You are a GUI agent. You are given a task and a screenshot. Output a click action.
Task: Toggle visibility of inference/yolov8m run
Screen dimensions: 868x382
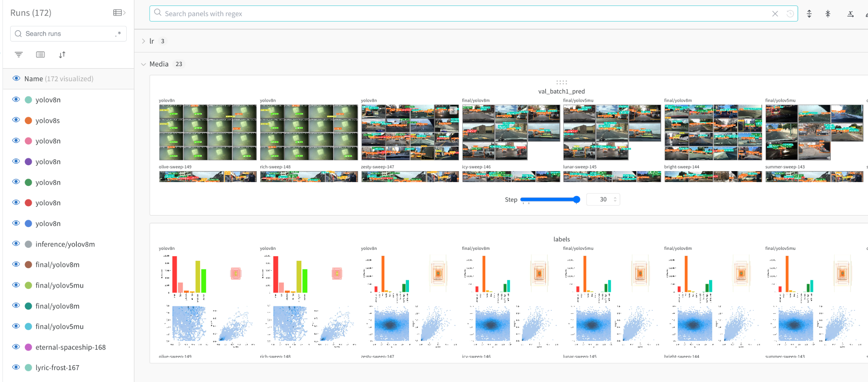click(x=16, y=244)
